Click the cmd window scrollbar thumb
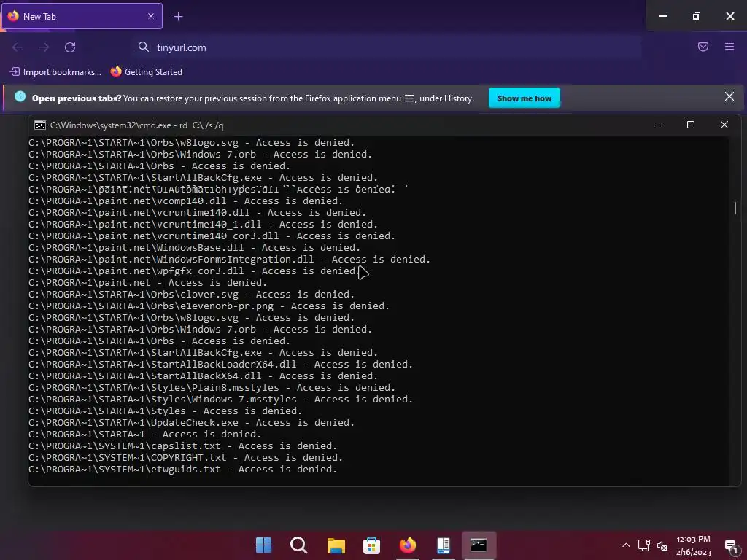Viewport: 747px width, 560px height. [735, 208]
